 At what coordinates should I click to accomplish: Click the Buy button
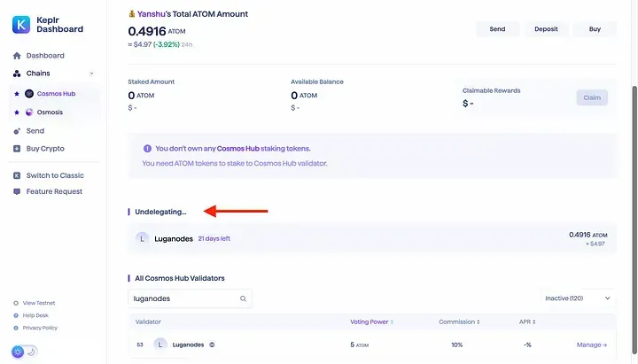pos(595,29)
